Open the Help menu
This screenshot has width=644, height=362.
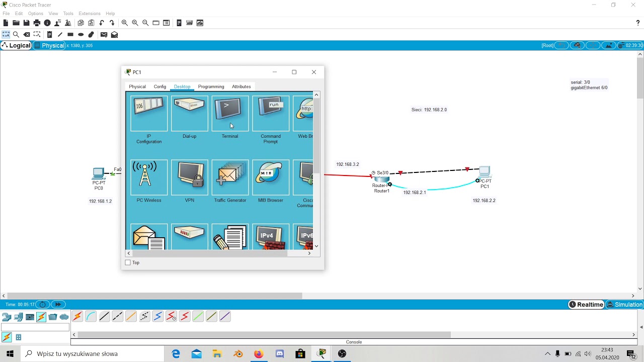110,14
